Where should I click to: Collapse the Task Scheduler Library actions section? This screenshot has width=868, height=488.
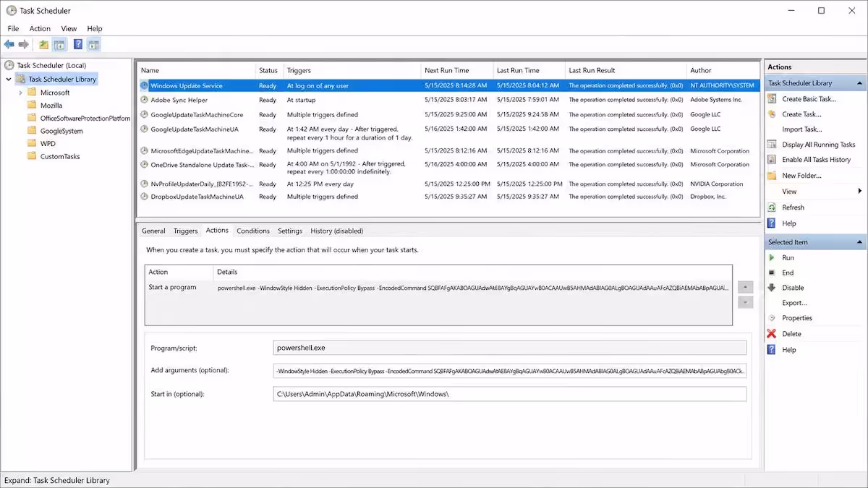click(x=860, y=83)
